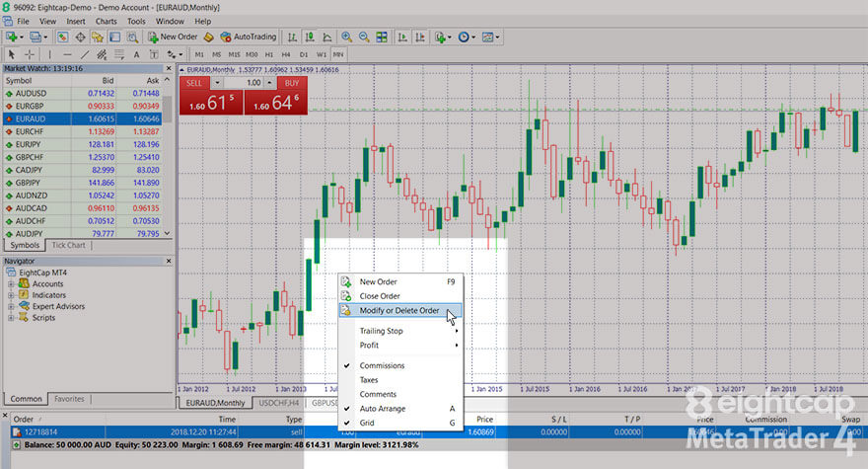The height and width of the screenshot is (469, 868).
Task: Open the Profiles toolbar icon
Action: (x=36, y=38)
